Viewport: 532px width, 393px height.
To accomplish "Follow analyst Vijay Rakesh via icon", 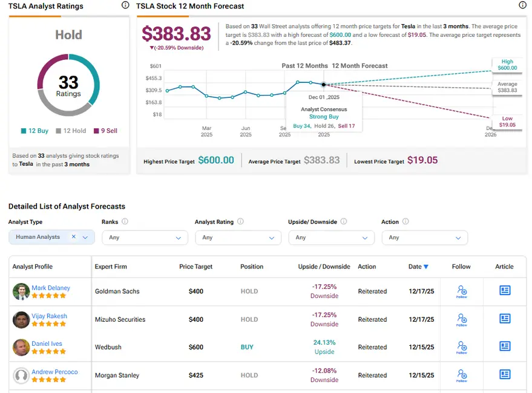I will tap(462, 319).
